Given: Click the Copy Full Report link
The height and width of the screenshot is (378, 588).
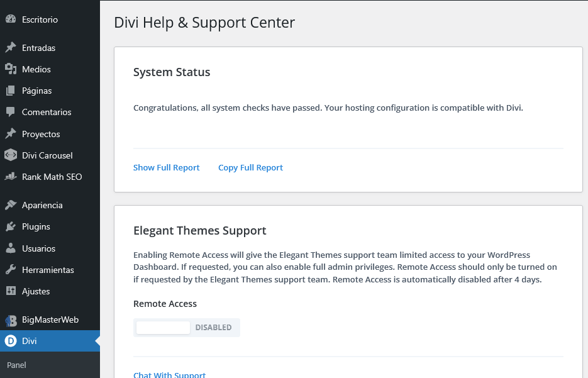Looking at the screenshot, I should coord(250,168).
